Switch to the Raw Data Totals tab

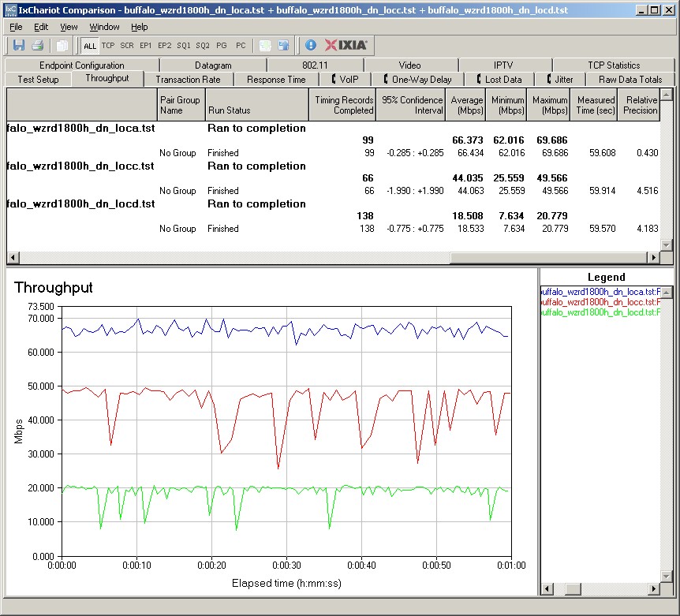(630, 80)
